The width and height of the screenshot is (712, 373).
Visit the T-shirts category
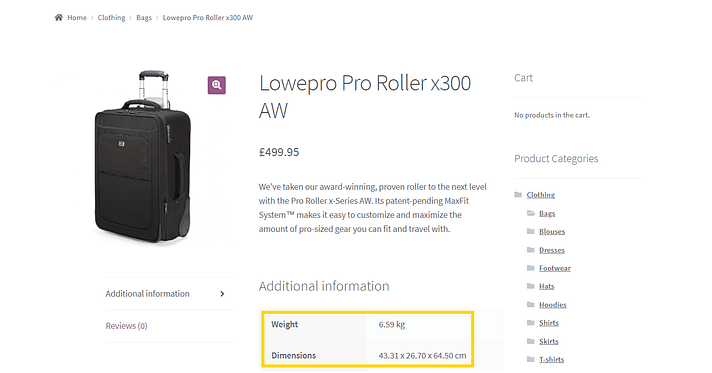coord(551,359)
